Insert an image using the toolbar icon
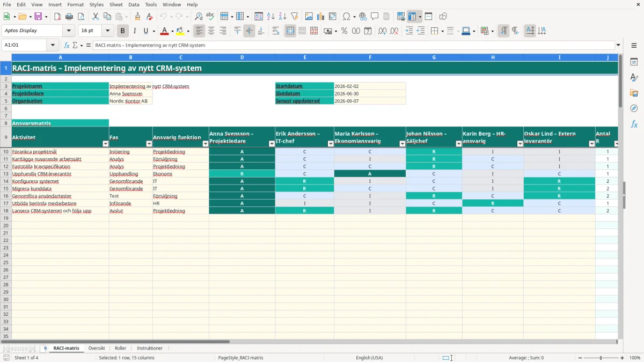Viewport: 644px width, 362px height. click(x=309, y=17)
